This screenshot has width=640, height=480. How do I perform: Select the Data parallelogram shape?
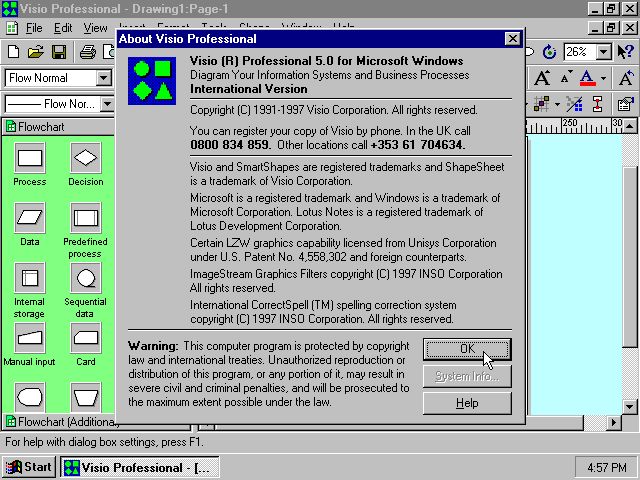[x=30, y=218]
